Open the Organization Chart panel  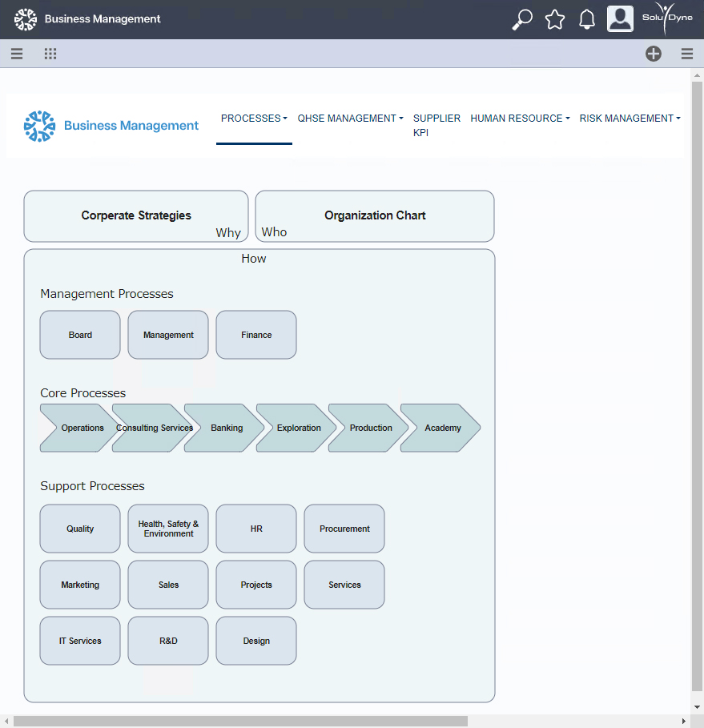coord(374,215)
